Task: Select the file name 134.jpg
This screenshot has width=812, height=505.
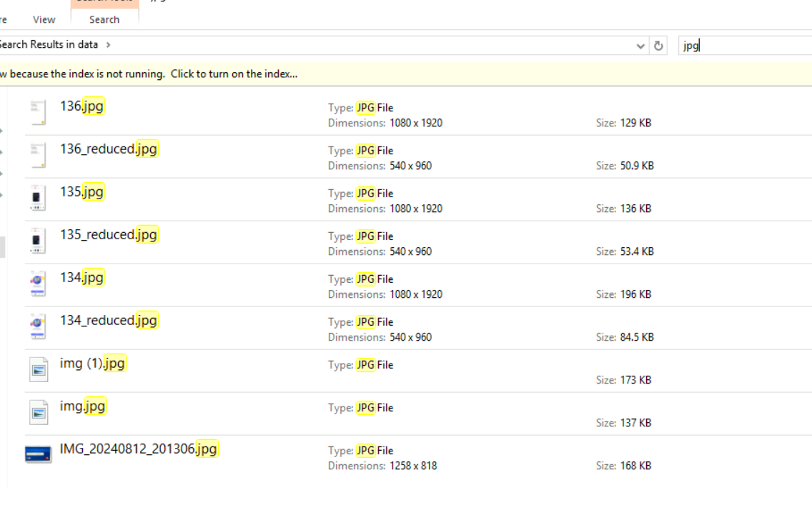Action: click(x=82, y=277)
